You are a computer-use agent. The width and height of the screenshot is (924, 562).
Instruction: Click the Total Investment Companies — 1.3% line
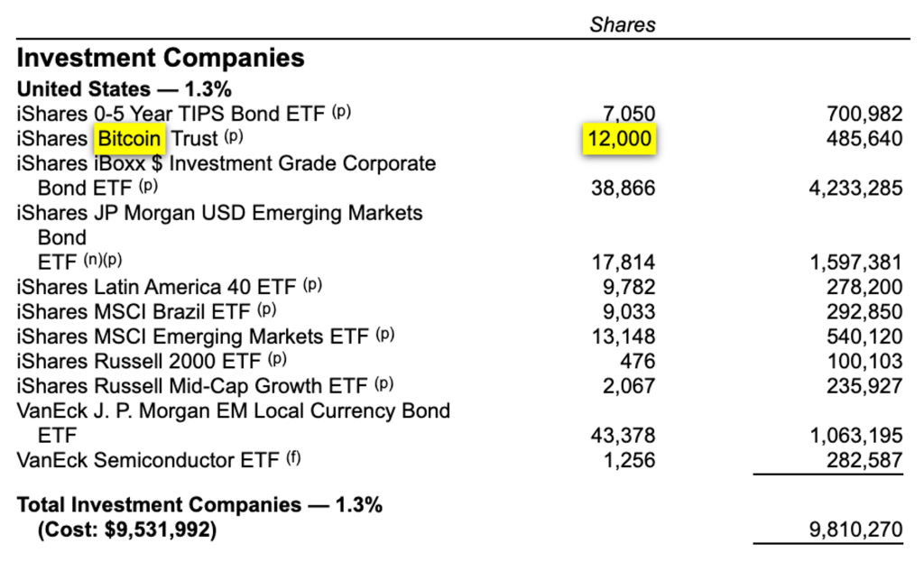(200, 505)
